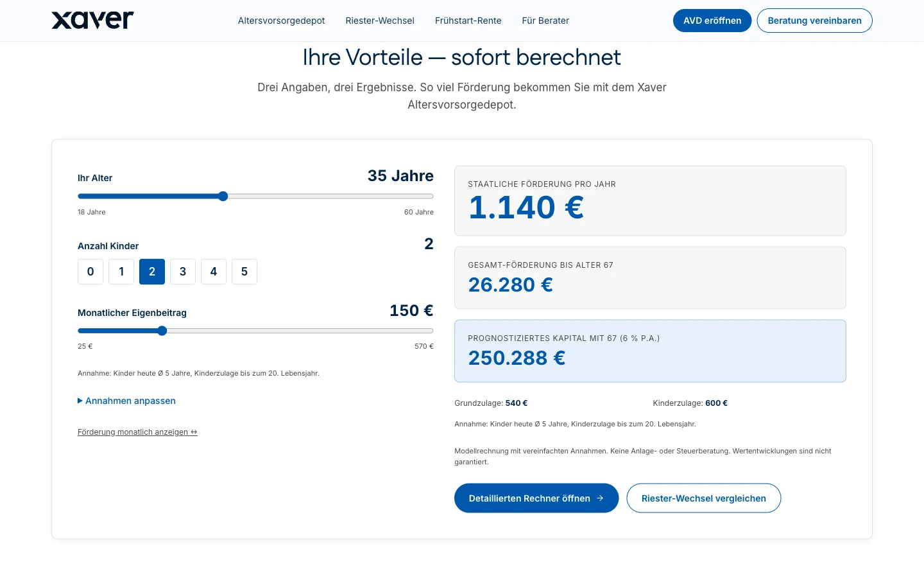The width and height of the screenshot is (924, 578).
Task: Click the Kinderzulage 600 € text
Action: click(690, 403)
